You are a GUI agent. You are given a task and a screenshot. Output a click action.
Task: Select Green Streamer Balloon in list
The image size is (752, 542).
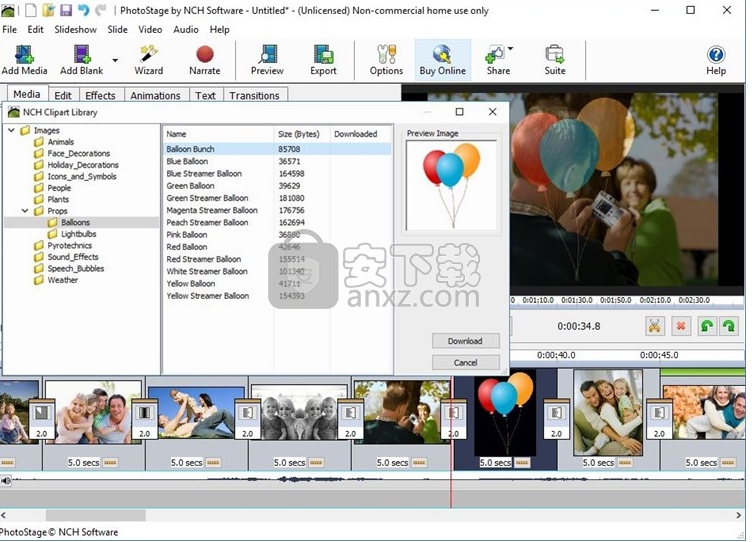tap(277, 198)
